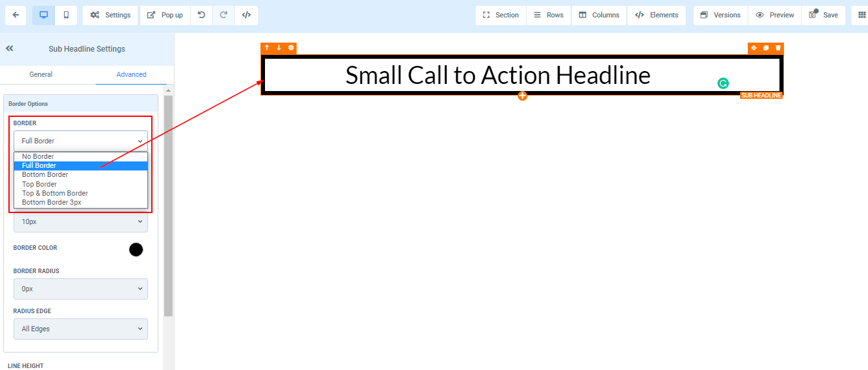Screen dimensions: 868x370
Task: Open the black Border Color swatch
Action: [x=136, y=249]
